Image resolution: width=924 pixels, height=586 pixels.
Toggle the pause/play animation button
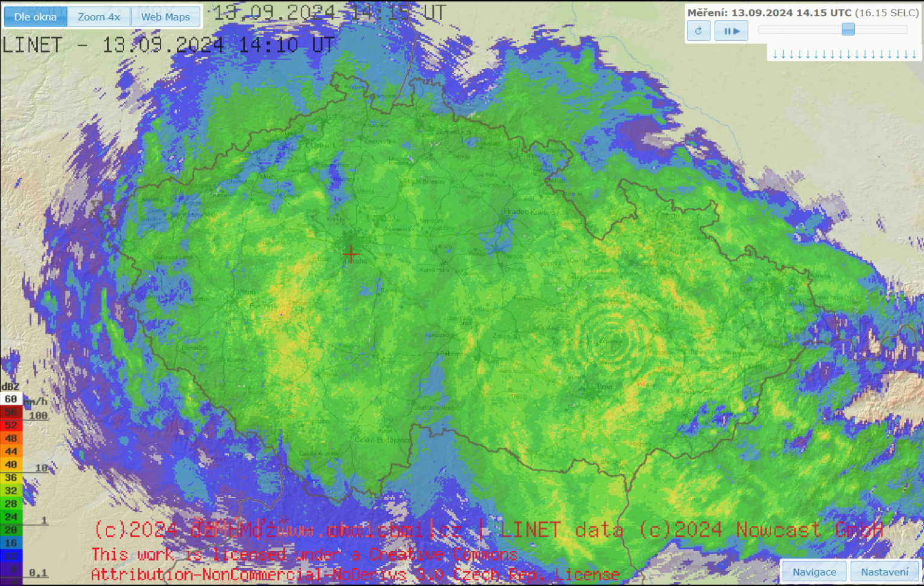click(x=731, y=31)
